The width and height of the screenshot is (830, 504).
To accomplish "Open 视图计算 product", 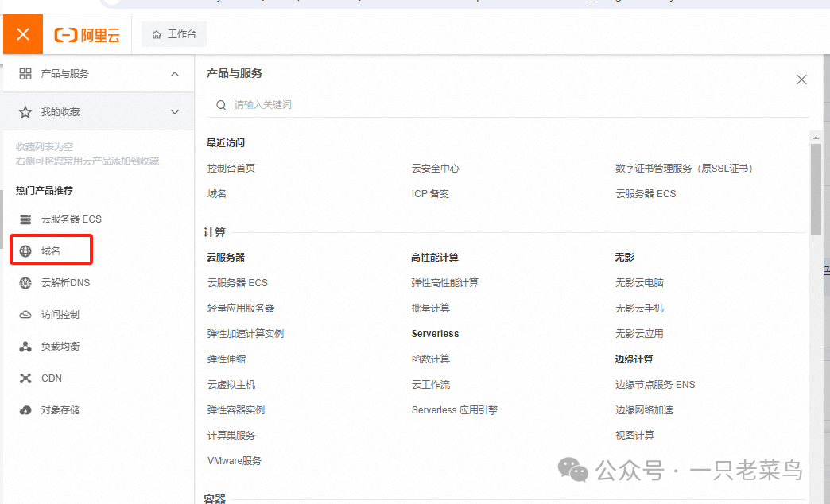I will click(x=634, y=435).
